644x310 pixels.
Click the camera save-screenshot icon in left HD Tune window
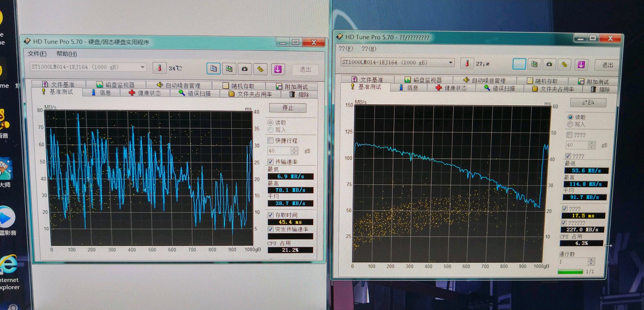point(245,69)
